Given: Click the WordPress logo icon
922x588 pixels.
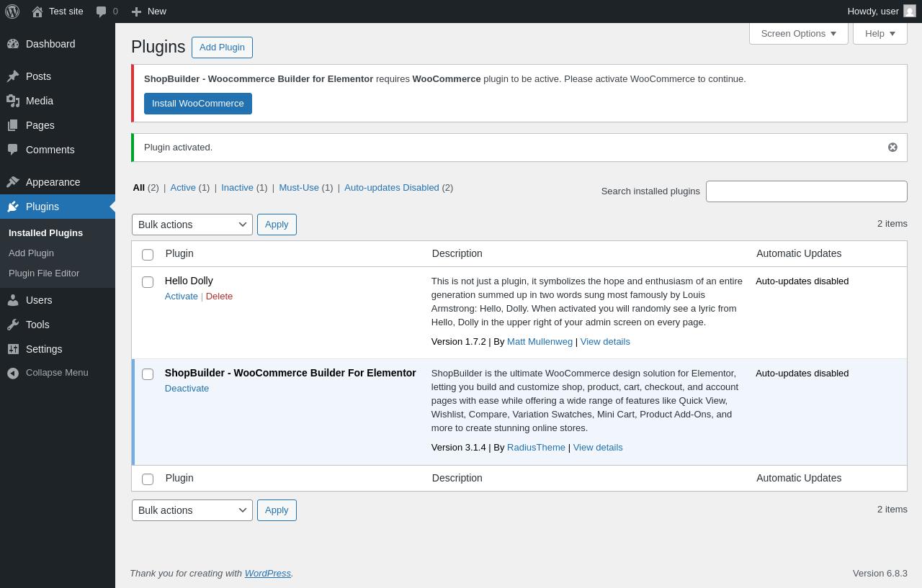Looking at the screenshot, I should point(12,12).
